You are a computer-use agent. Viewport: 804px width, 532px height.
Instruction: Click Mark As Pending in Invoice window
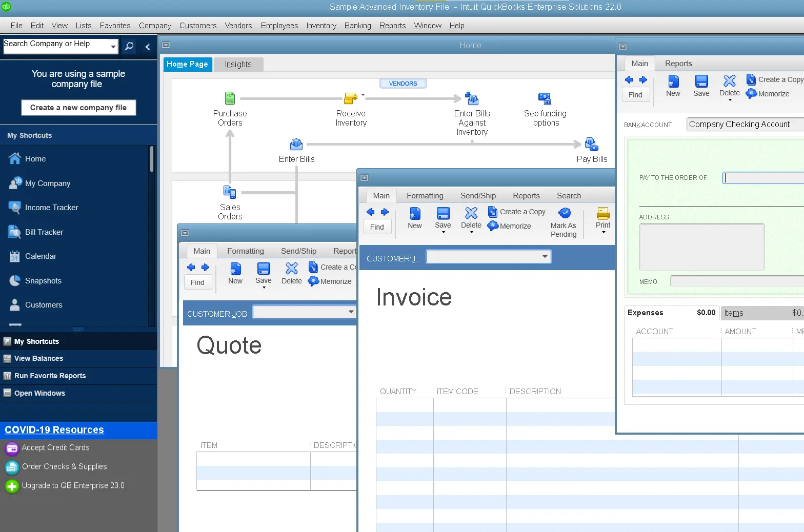point(564,222)
